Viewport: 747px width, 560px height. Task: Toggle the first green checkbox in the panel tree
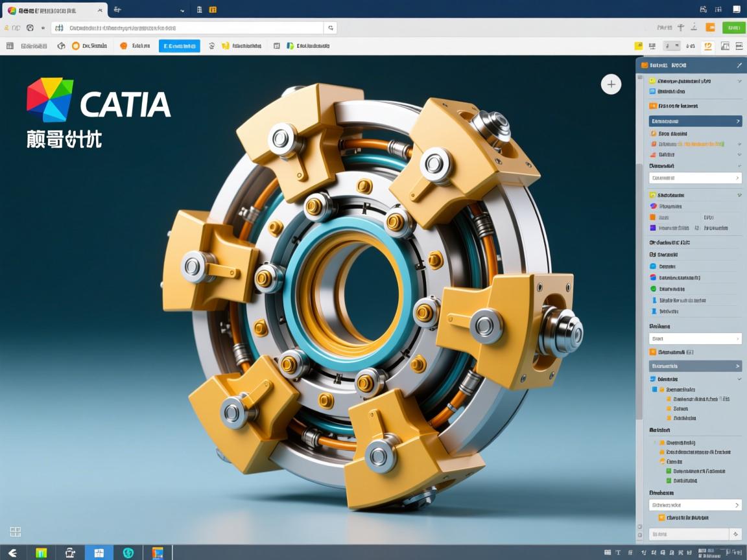tap(669, 471)
